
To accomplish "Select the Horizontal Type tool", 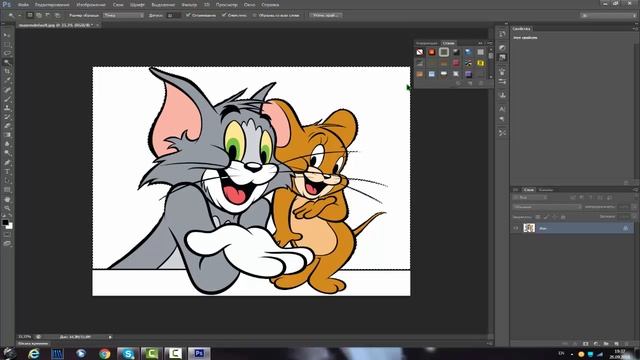I will tap(7, 172).
